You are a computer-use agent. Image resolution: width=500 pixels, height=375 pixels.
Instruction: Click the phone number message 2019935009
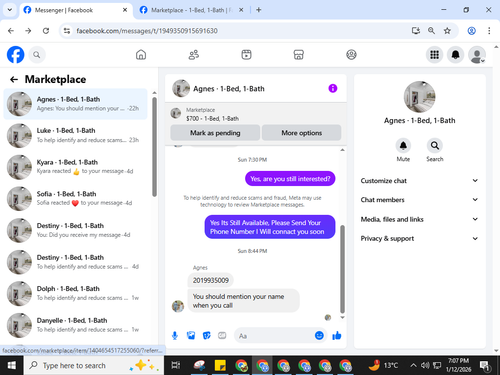tap(211, 280)
